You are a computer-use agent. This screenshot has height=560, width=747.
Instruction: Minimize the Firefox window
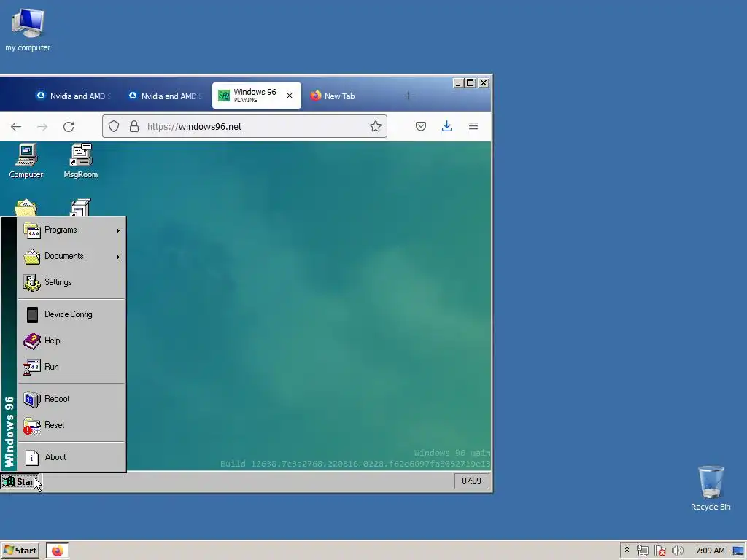(458, 83)
